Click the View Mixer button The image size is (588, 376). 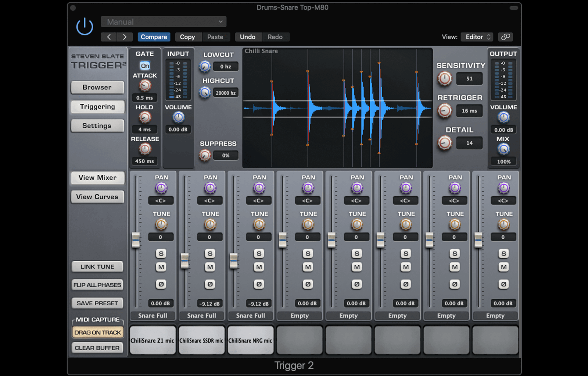point(97,178)
